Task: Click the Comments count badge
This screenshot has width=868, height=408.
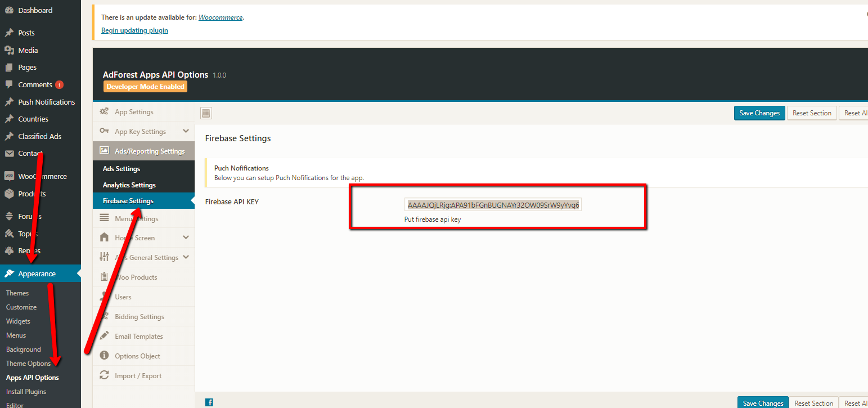Action: (60, 85)
